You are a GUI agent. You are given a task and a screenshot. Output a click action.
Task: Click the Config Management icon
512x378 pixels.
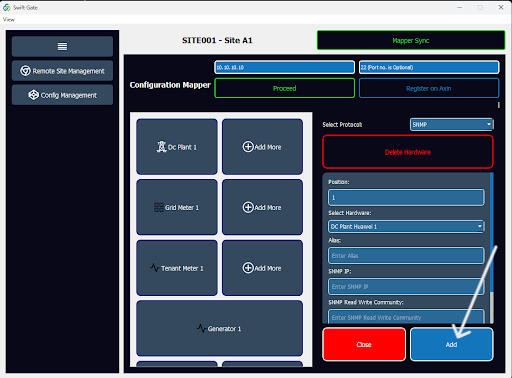[33, 95]
